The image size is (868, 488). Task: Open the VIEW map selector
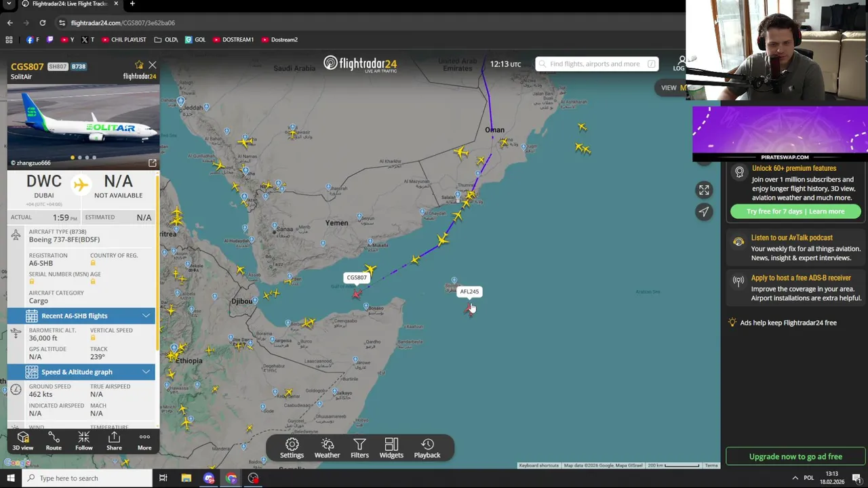673,87
